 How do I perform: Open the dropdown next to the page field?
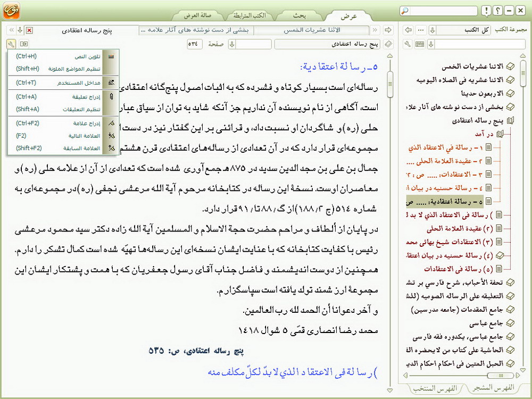coord(232,44)
